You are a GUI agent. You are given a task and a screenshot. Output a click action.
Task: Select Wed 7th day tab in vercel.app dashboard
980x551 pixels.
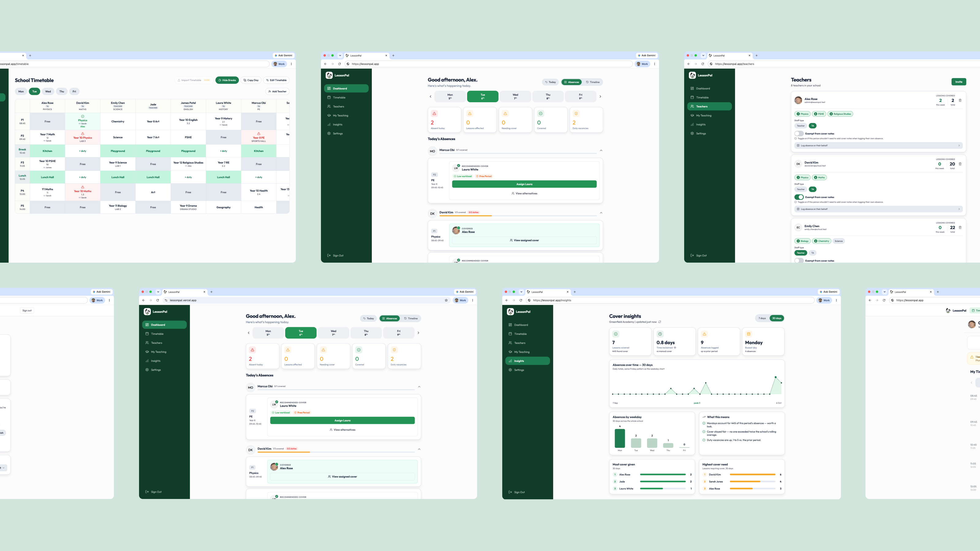[333, 333]
